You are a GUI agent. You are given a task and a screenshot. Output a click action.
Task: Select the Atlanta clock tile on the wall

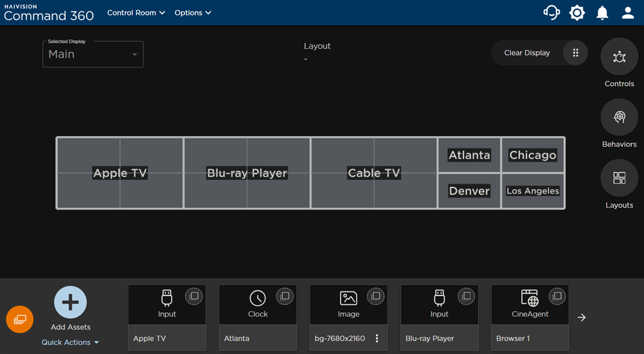[x=470, y=155]
